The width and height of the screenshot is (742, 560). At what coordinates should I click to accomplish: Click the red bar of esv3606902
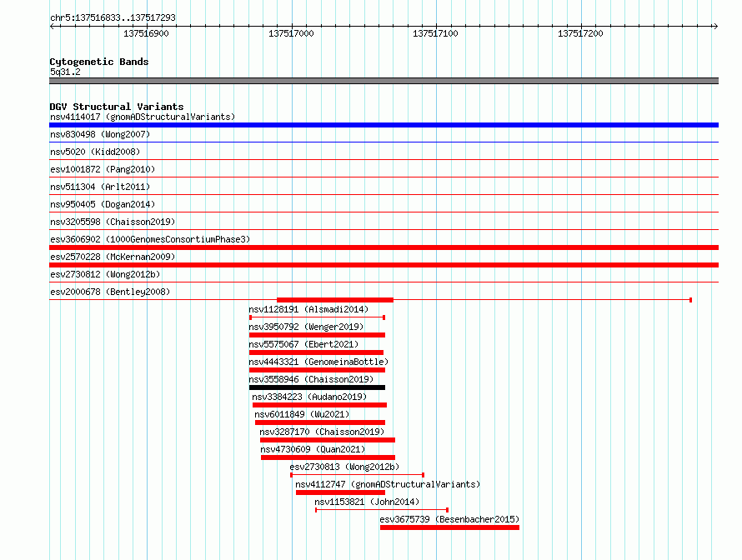(x=384, y=247)
